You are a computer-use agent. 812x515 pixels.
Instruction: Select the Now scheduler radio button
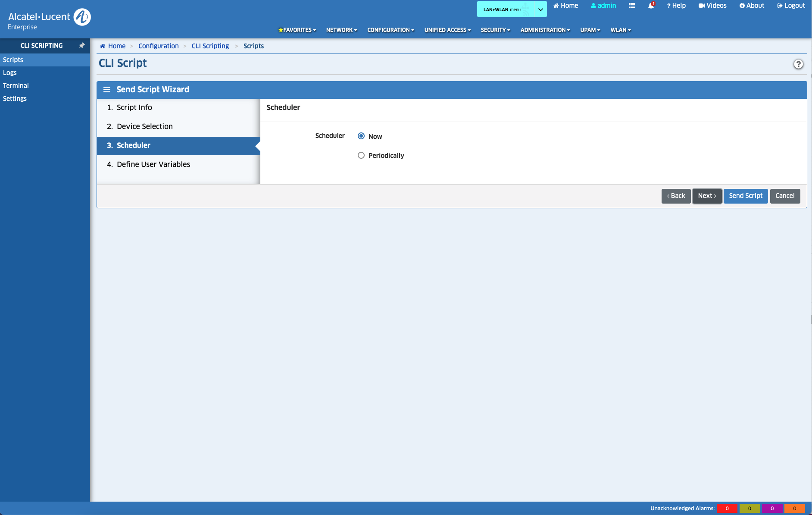coord(361,136)
